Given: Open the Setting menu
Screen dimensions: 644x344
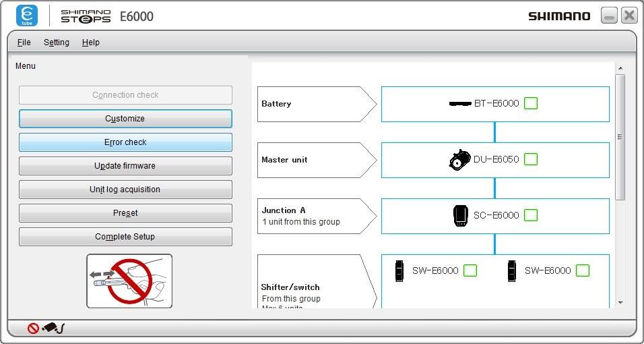Looking at the screenshot, I should click(x=57, y=42).
